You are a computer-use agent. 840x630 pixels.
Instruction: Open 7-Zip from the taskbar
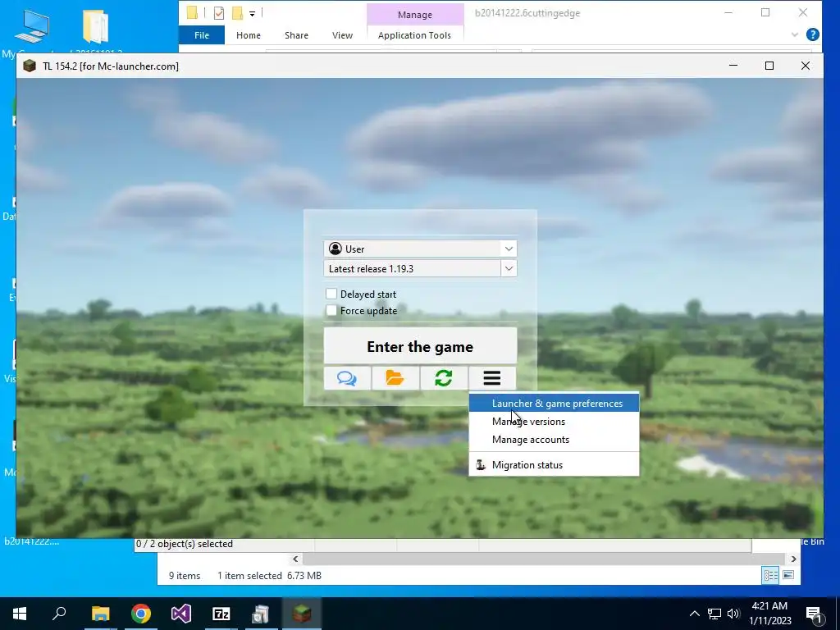pos(221,614)
